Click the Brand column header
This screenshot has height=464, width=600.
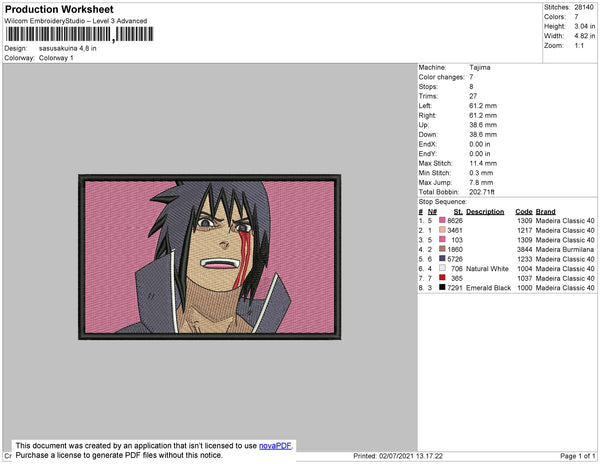click(546, 212)
